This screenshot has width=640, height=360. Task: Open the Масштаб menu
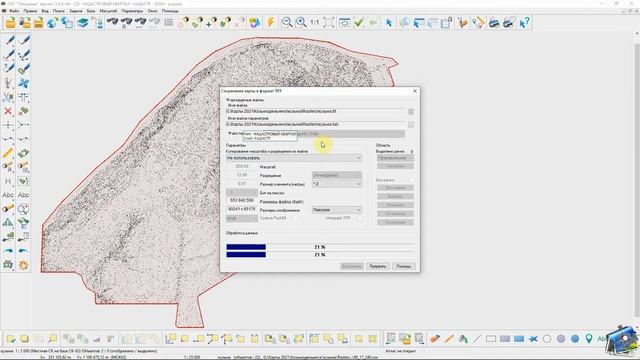[108, 11]
